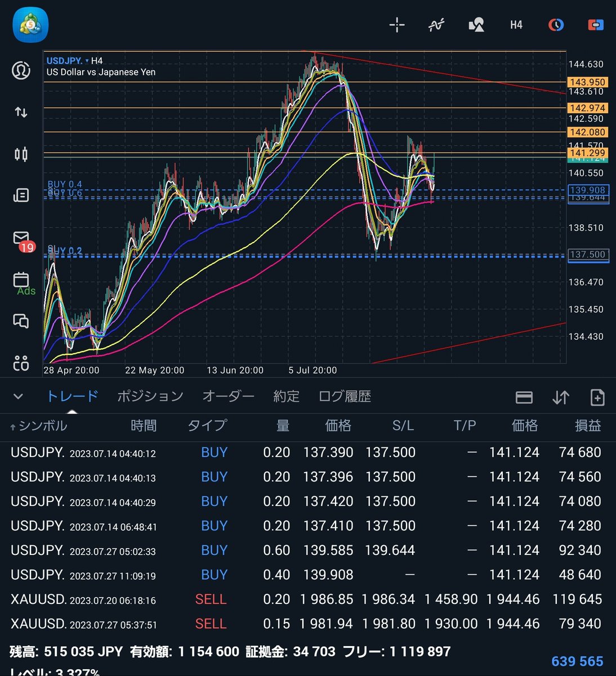Select USDJPY 0.60 lot position row
Image resolution: width=616 pixels, height=676 pixels.
(x=308, y=550)
